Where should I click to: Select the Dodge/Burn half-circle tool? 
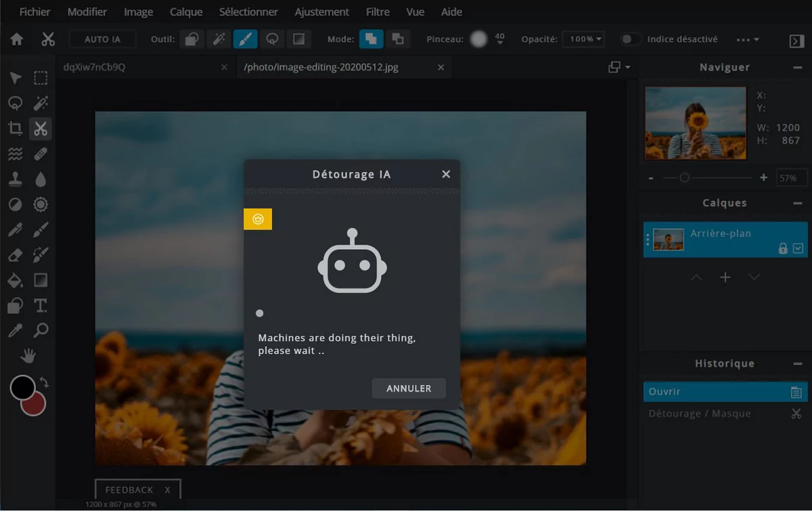16,204
